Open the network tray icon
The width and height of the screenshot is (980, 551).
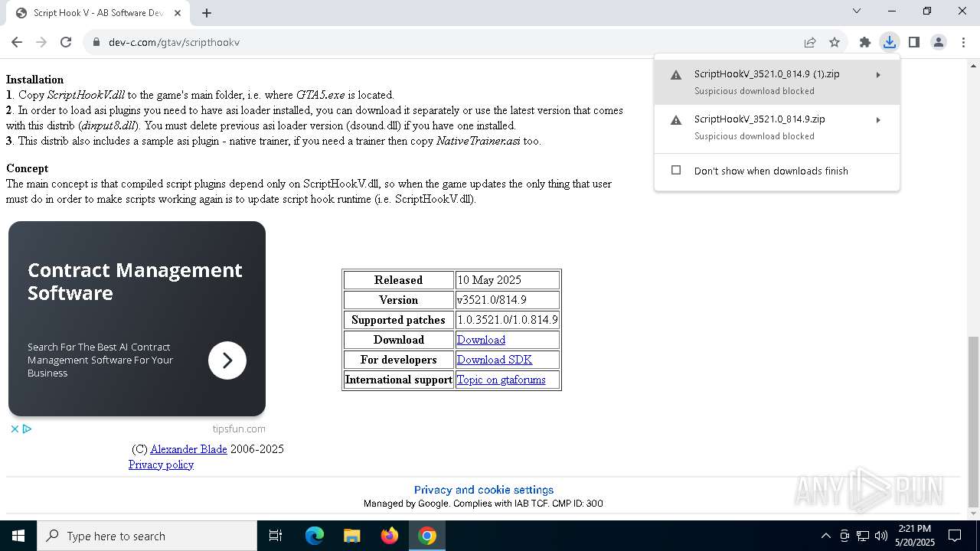[863, 536]
